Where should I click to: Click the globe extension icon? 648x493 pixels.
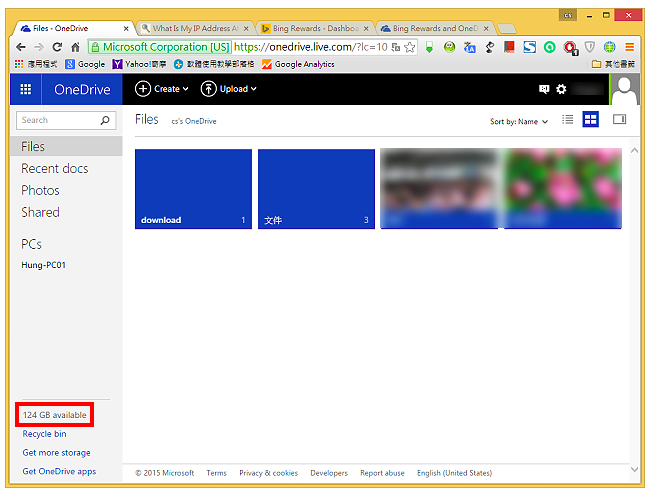[x=610, y=47]
